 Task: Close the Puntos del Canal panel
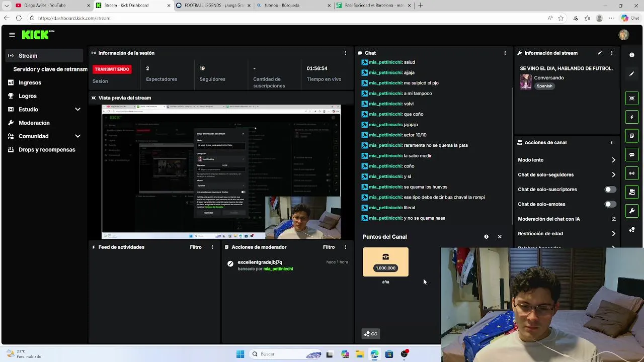pos(500,236)
